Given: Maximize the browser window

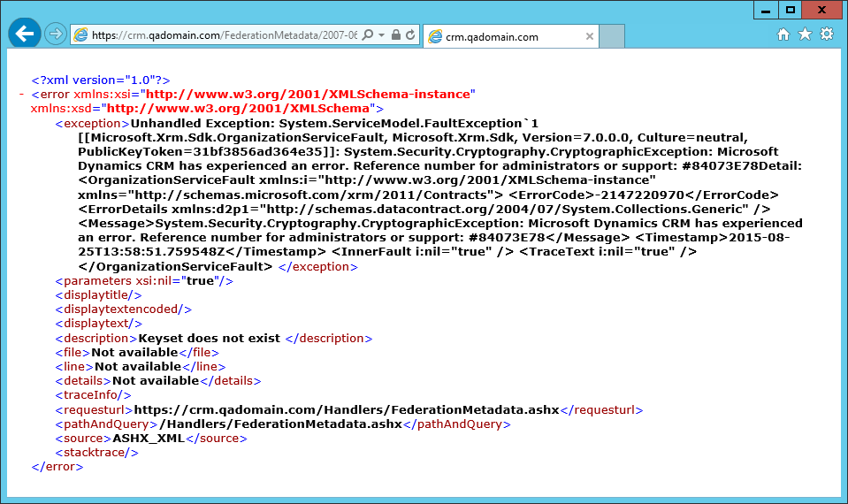Looking at the screenshot, I should [791, 10].
